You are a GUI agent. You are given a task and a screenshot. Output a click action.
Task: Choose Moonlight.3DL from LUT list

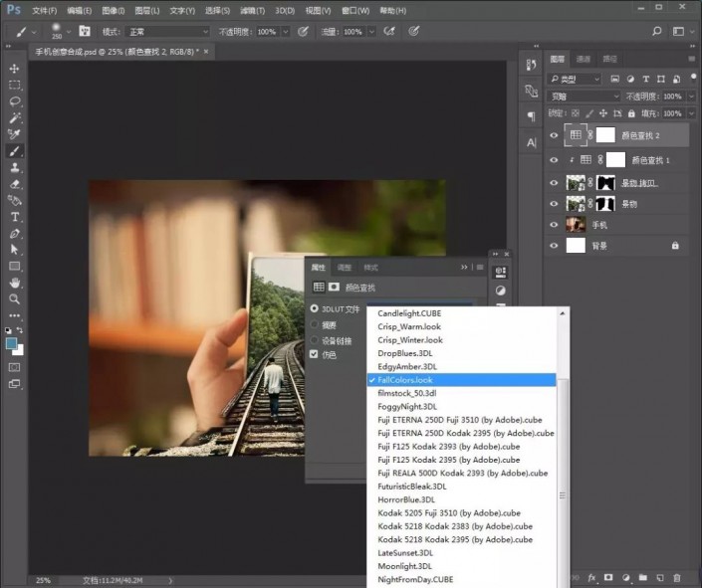[461, 566]
